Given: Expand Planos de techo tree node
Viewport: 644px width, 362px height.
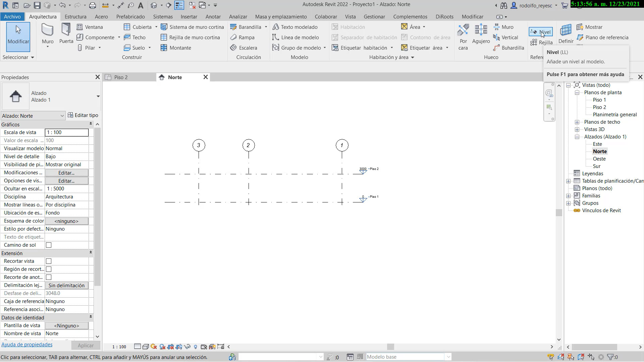Looking at the screenshot, I should [x=577, y=122].
